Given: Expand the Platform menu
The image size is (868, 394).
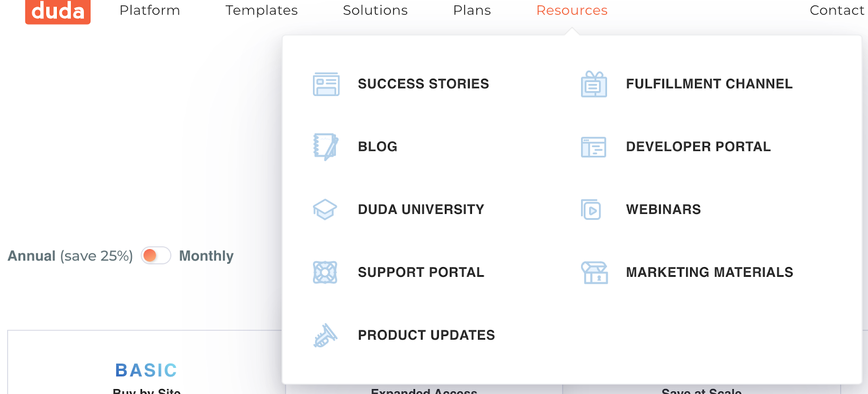Looking at the screenshot, I should (x=150, y=10).
